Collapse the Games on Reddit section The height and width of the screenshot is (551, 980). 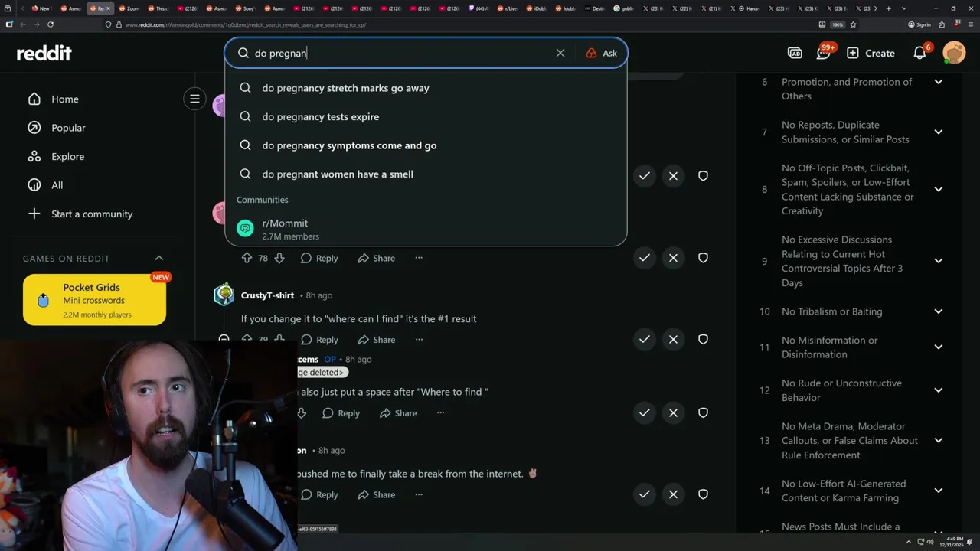159,259
